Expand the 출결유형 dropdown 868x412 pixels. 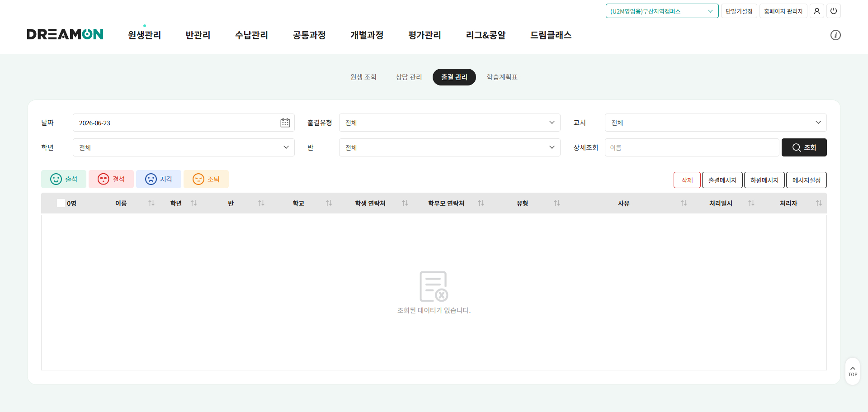[x=449, y=123]
